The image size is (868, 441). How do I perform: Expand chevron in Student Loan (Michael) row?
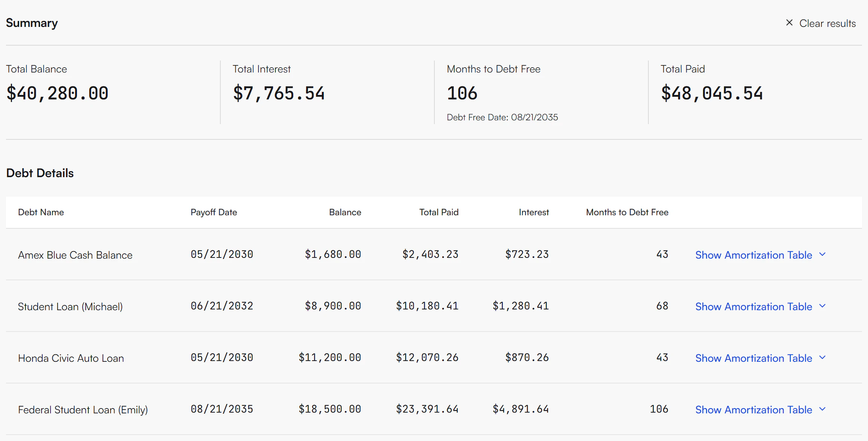[x=822, y=306]
